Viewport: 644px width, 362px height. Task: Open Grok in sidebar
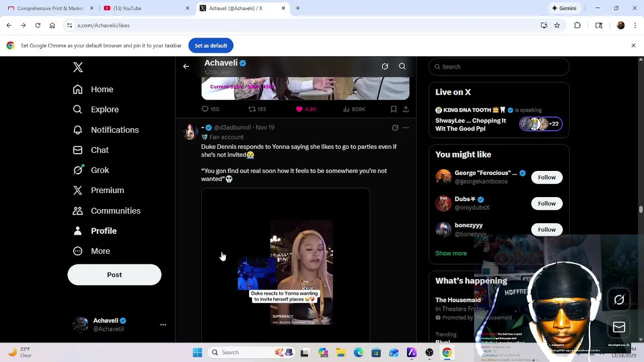point(91,170)
